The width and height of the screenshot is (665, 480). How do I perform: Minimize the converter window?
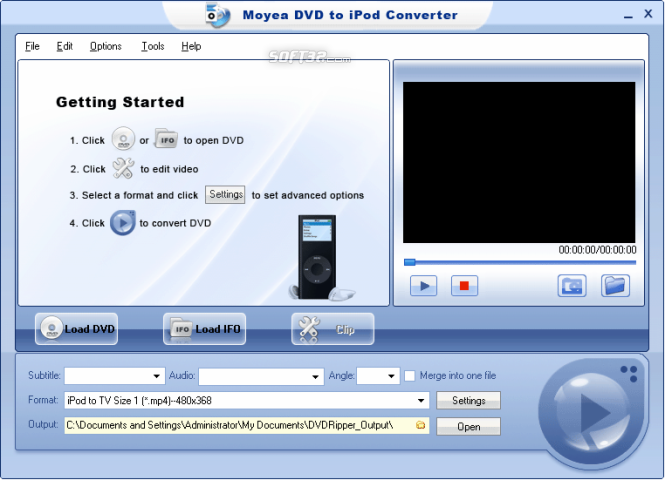coord(628,16)
